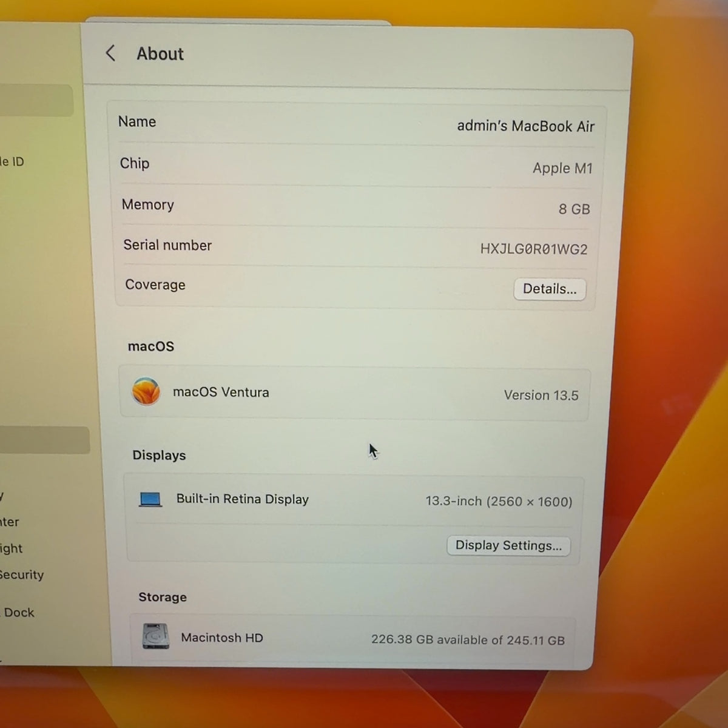
Task: Click the Displays section heading
Action: (x=159, y=455)
